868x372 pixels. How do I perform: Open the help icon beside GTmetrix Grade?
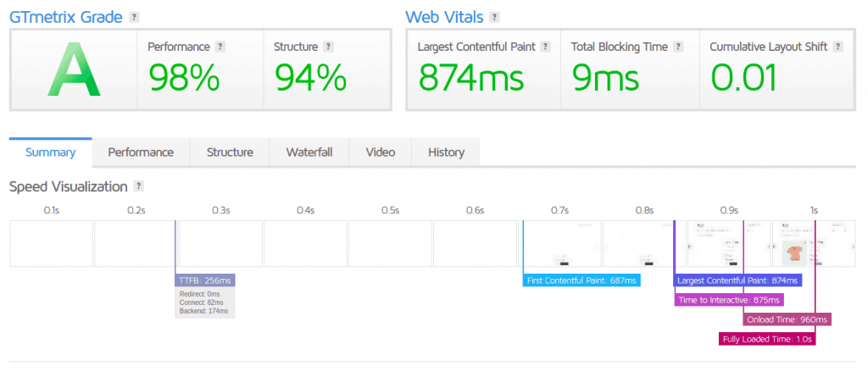(x=134, y=17)
